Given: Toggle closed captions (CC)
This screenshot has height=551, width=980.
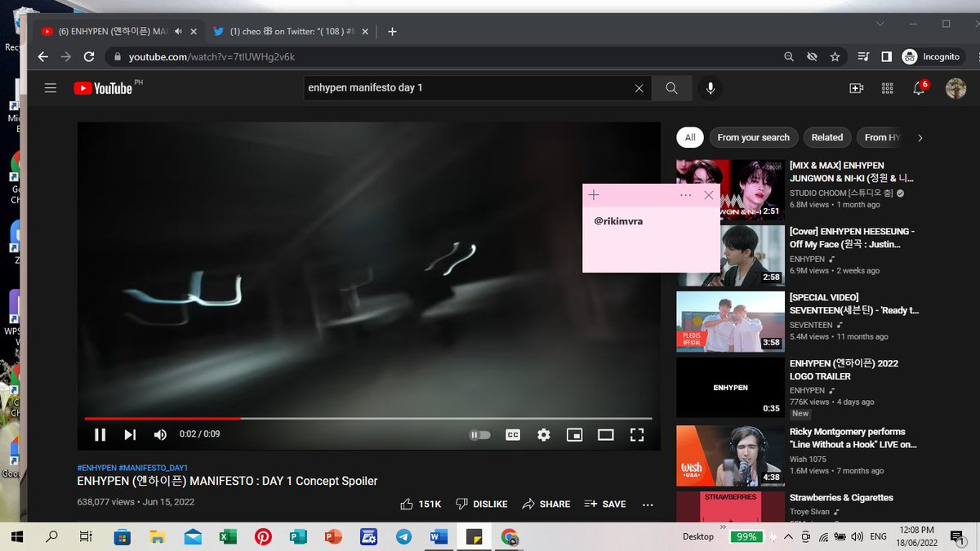Looking at the screenshot, I should 513,435.
